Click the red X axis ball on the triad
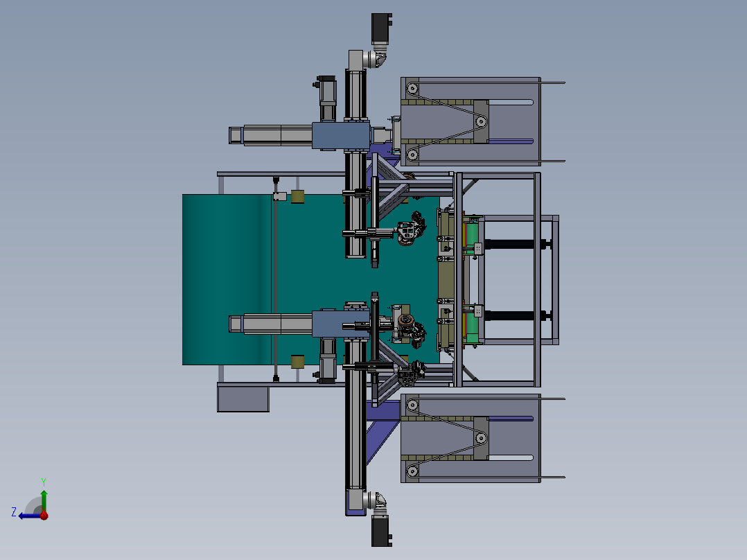The height and width of the screenshot is (560, 747). point(44,515)
